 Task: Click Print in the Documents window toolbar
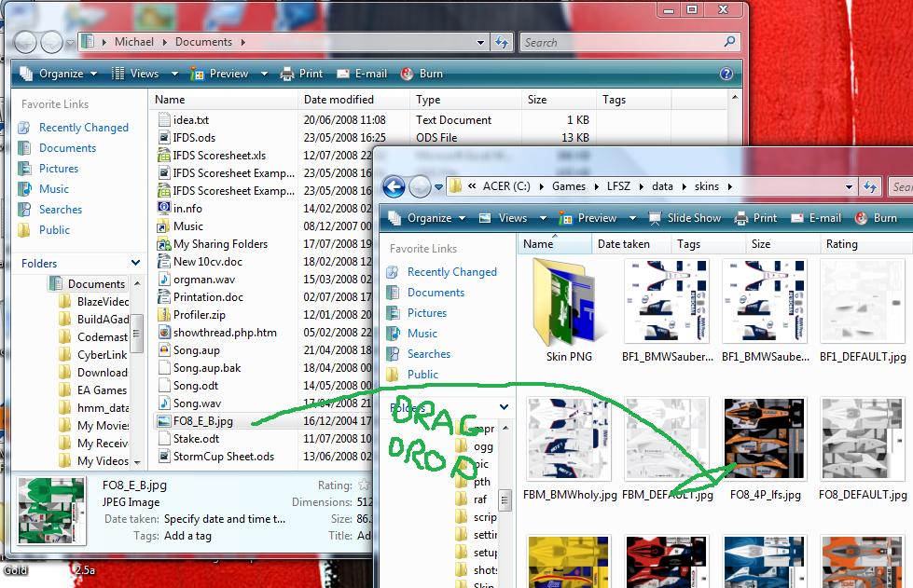(x=301, y=74)
